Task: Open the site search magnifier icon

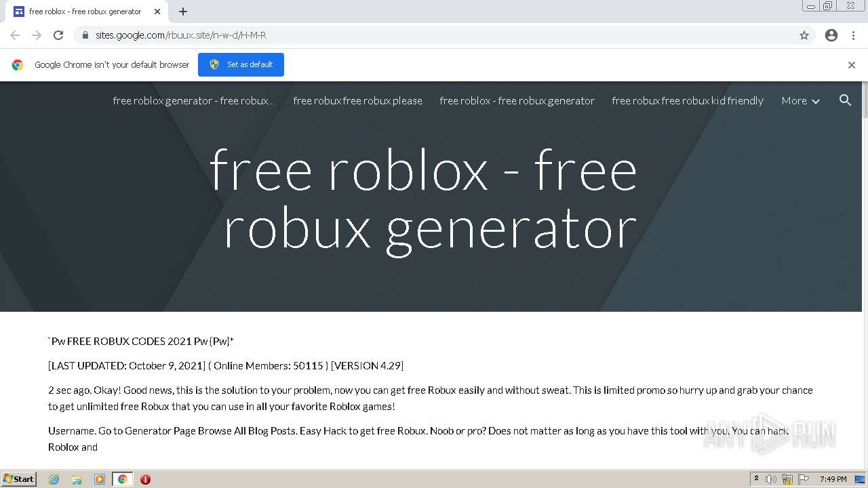Action: tap(845, 100)
